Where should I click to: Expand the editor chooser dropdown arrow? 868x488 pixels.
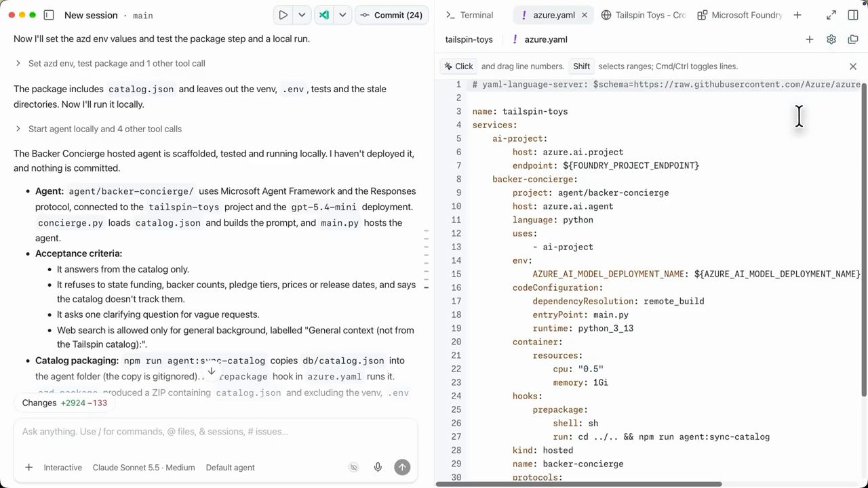pyautogui.click(x=342, y=15)
